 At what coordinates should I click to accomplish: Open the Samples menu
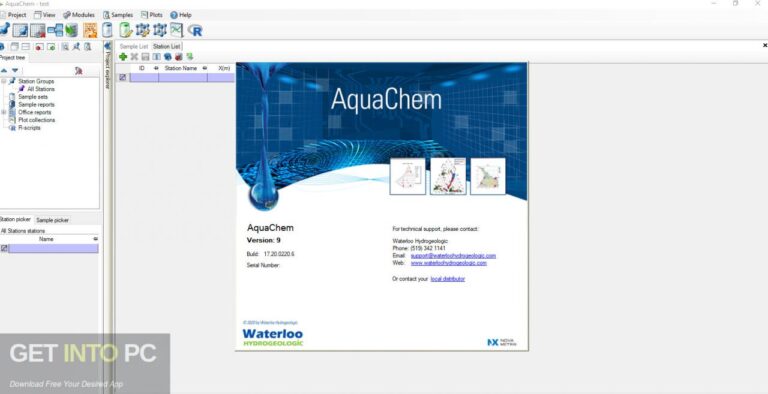point(118,15)
